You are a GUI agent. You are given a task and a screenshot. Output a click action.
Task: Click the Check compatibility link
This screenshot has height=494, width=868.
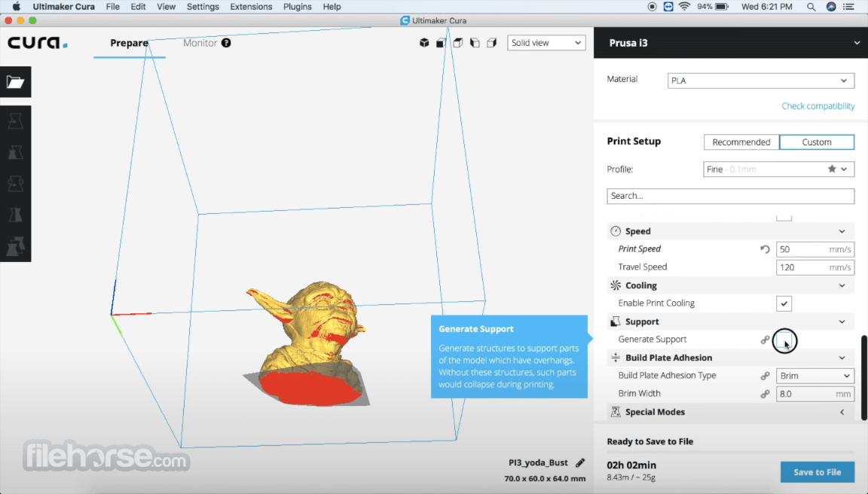tap(818, 105)
